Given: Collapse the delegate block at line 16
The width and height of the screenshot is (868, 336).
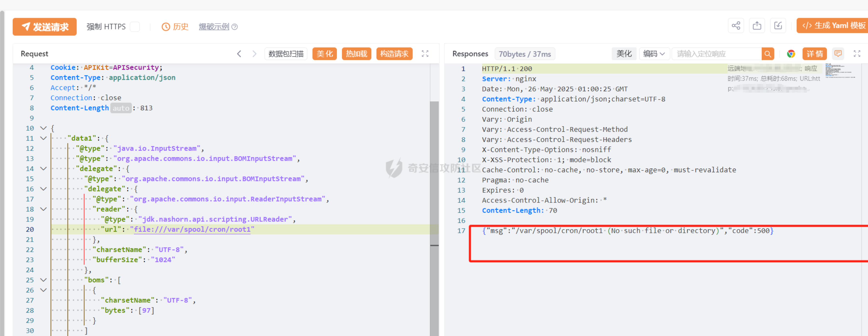Looking at the screenshot, I should (x=43, y=189).
